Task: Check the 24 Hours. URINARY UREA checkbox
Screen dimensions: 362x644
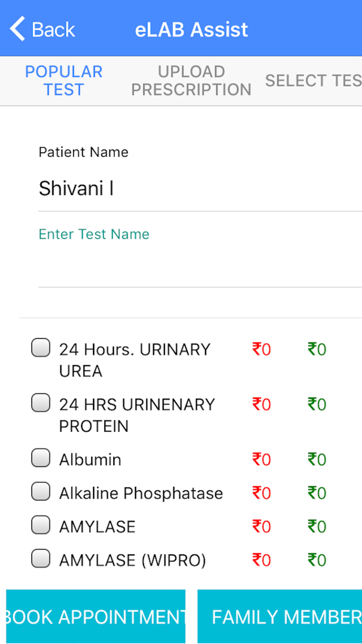Action: (x=41, y=347)
